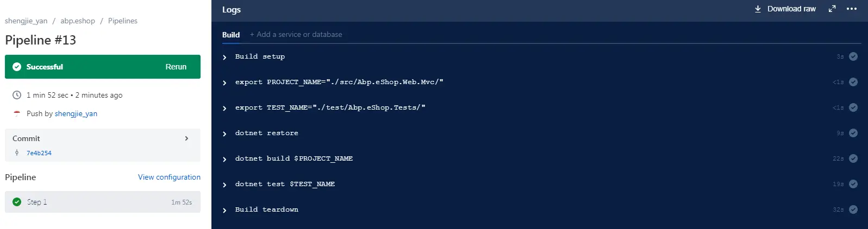Open the three-dot more options menu
Screen dimensions: 868x229
[852, 9]
